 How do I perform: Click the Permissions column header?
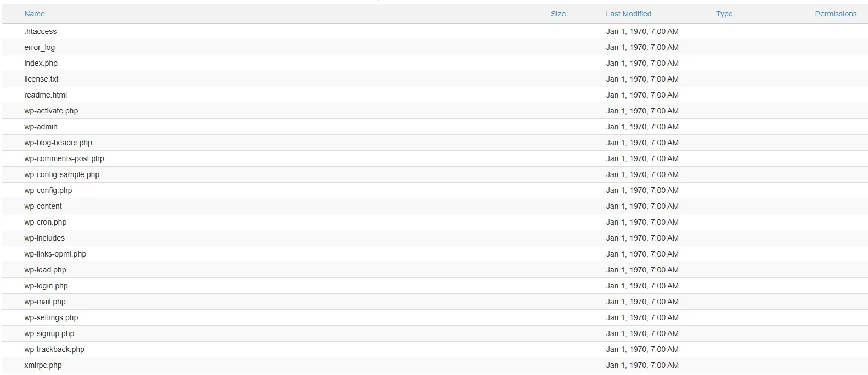pyautogui.click(x=835, y=14)
